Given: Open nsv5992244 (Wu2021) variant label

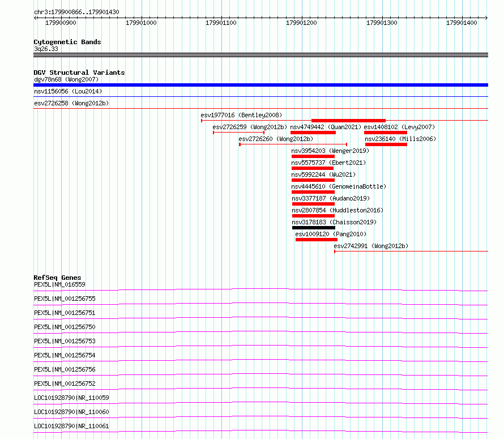Looking at the screenshot, I should [x=323, y=174].
